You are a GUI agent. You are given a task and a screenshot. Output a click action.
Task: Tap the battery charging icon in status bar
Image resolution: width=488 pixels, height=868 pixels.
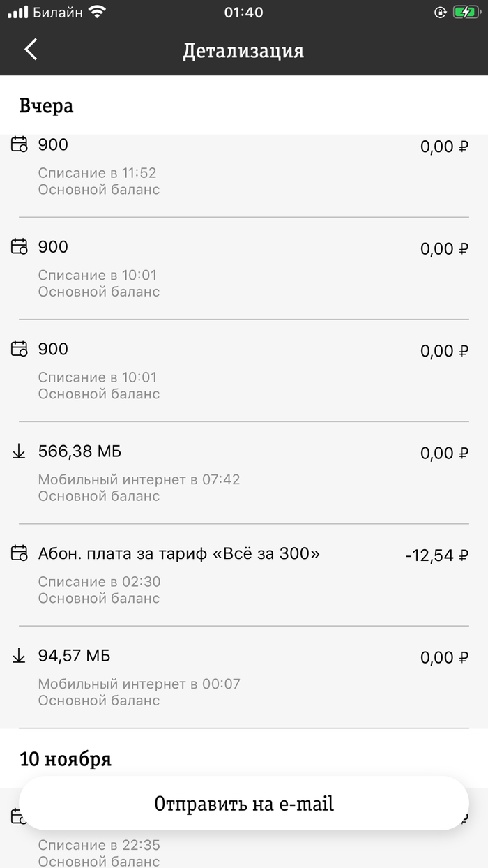coord(464,12)
